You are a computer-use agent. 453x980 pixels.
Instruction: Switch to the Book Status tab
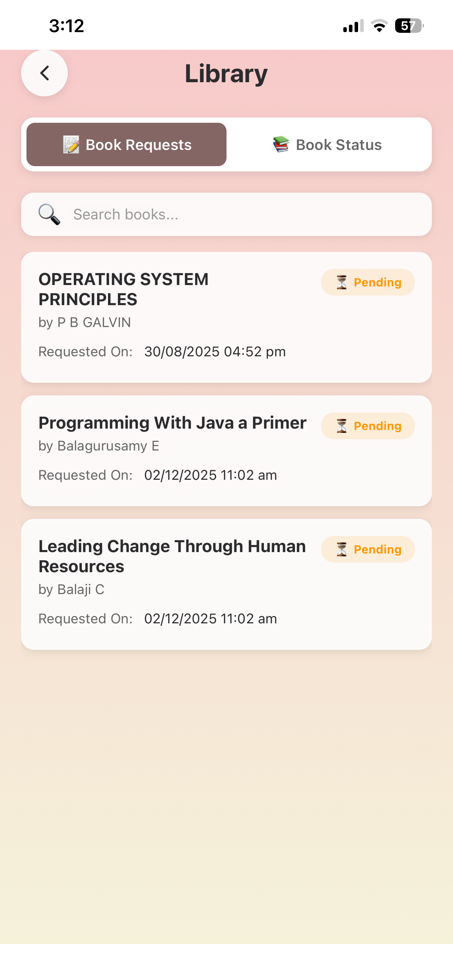click(327, 145)
